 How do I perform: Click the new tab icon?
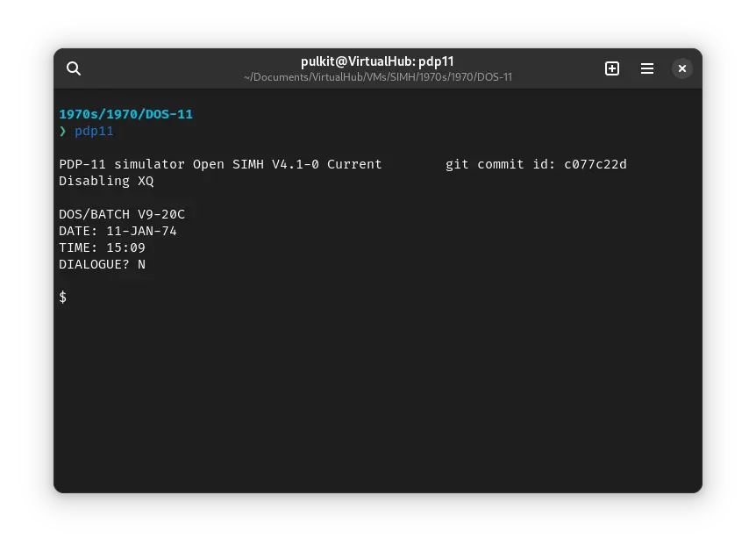tap(612, 68)
